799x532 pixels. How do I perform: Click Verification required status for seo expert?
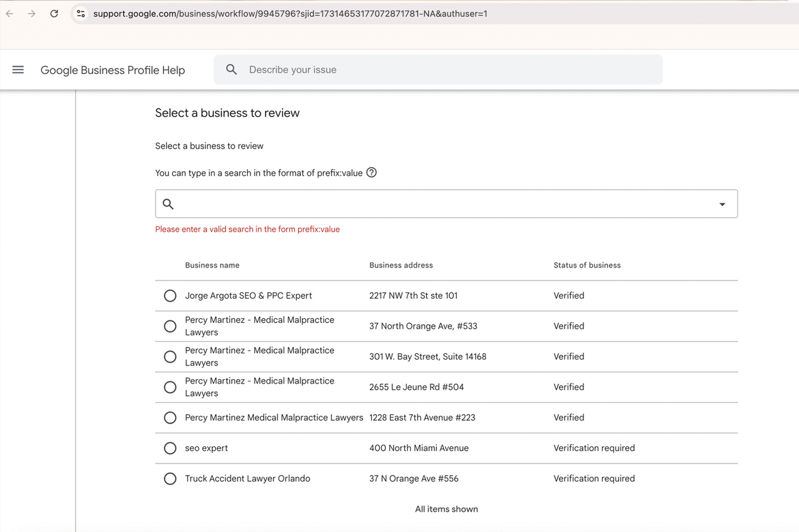[594, 448]
